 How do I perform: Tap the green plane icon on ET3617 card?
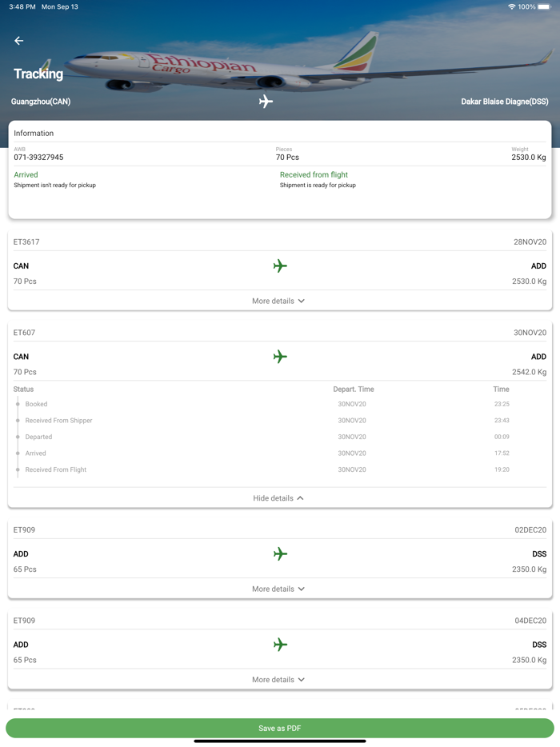click(x=280, y=266)
